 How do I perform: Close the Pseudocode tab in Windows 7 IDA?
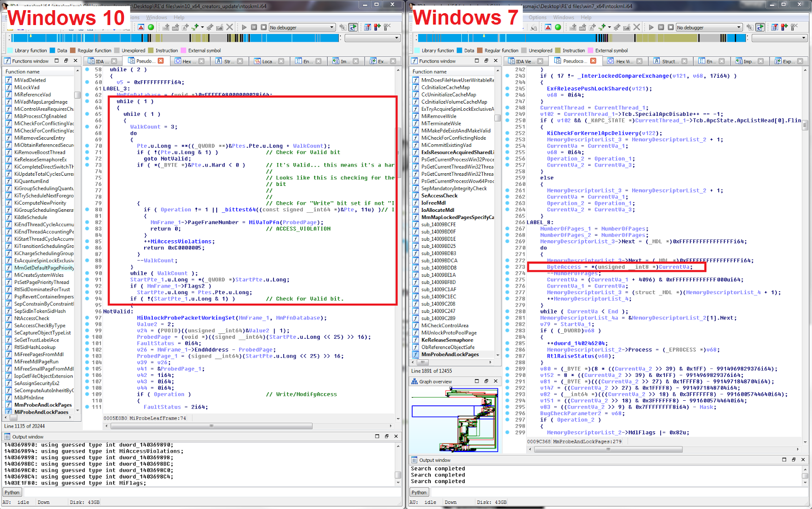[x=593, y=61]
